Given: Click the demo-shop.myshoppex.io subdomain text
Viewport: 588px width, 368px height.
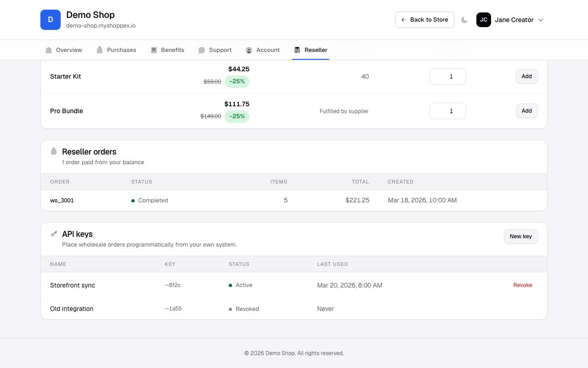Looking at the screenshot, I should [x=101, y=26].
